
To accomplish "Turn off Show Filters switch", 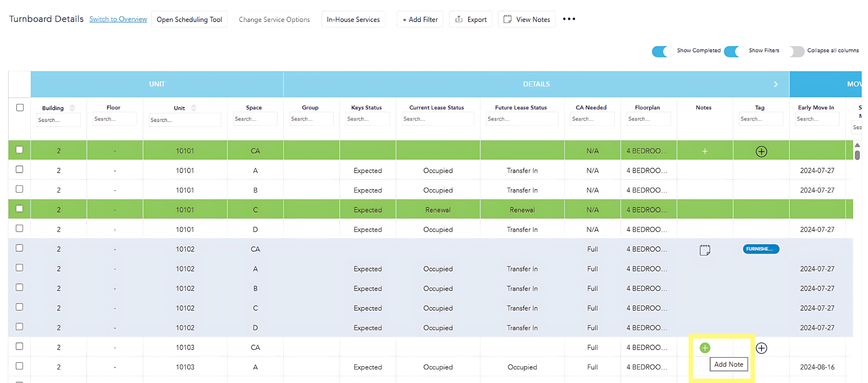I will [x=734, y=51].
